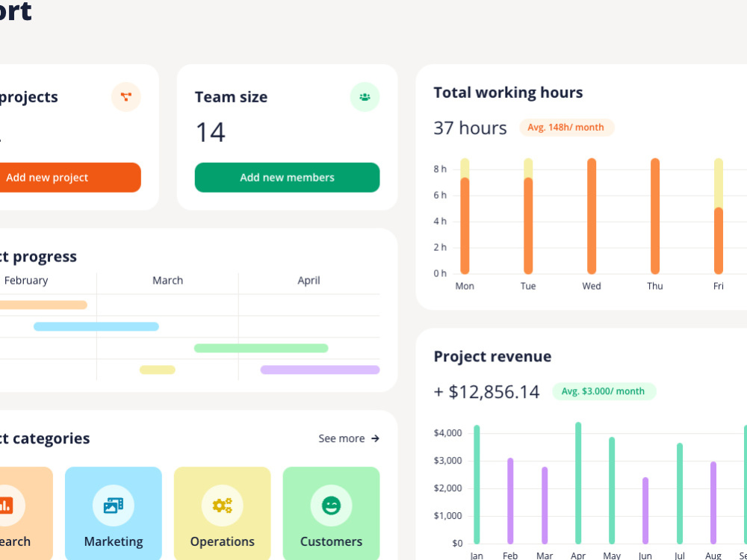Click the 37 hours value
Screen dimensions: 747x560
(x=470, y=128)
